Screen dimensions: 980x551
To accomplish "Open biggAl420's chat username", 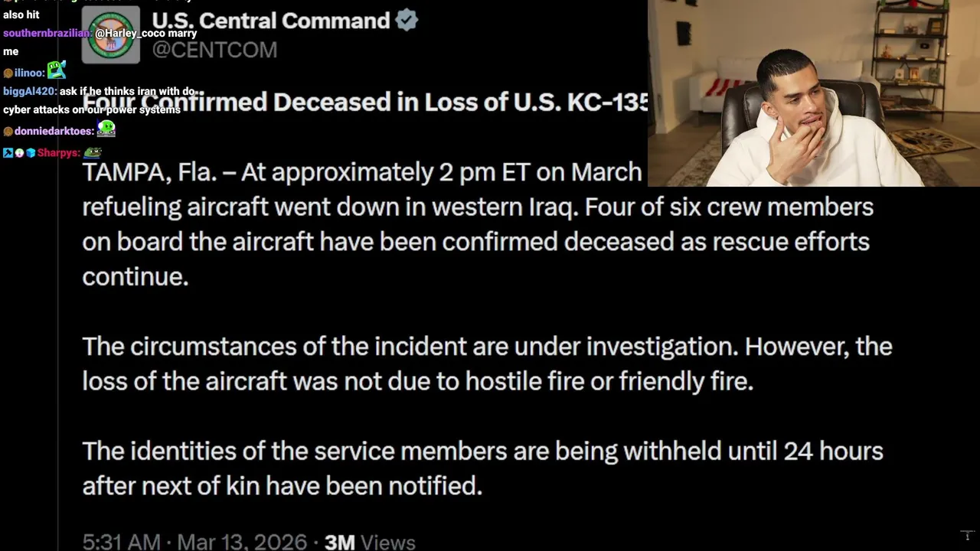I will pos(28,92).
